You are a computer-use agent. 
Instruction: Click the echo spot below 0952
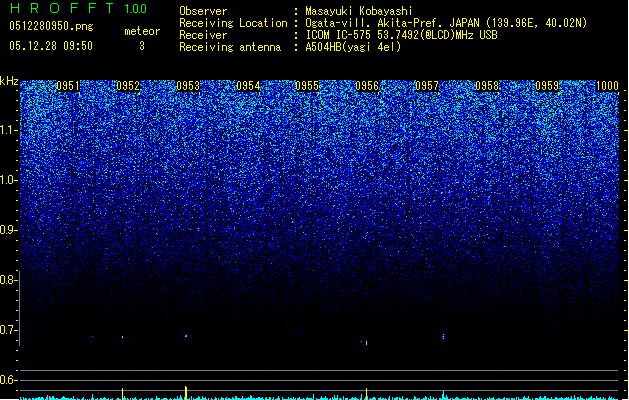[x=123, y=337]
